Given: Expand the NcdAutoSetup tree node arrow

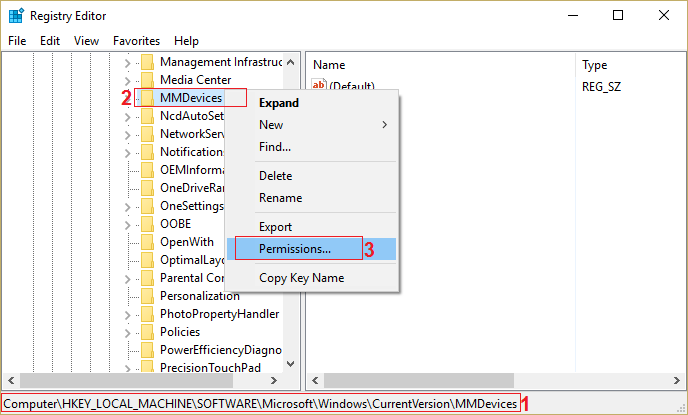Looking at the screenshot, I should point(127,117).
